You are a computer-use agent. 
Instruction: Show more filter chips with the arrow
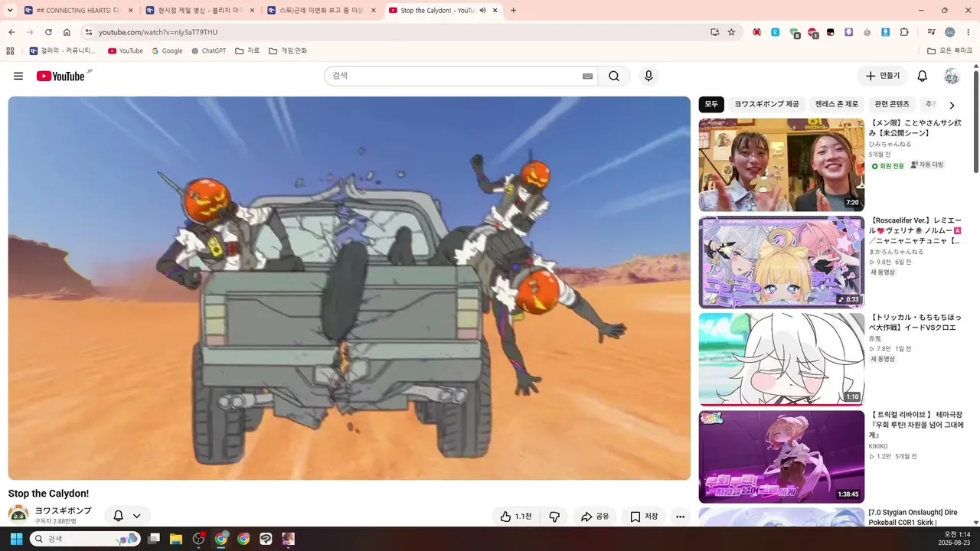click(x=952, y=105)
